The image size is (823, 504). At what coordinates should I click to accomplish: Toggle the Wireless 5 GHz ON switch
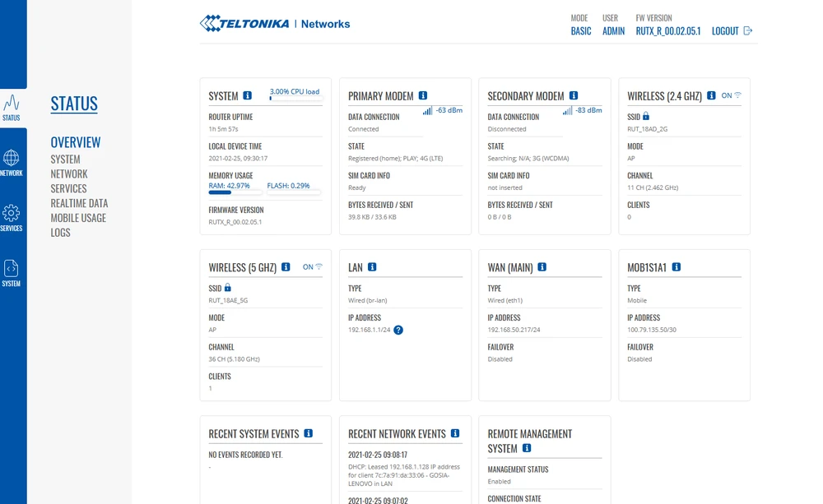pos(313,267)
